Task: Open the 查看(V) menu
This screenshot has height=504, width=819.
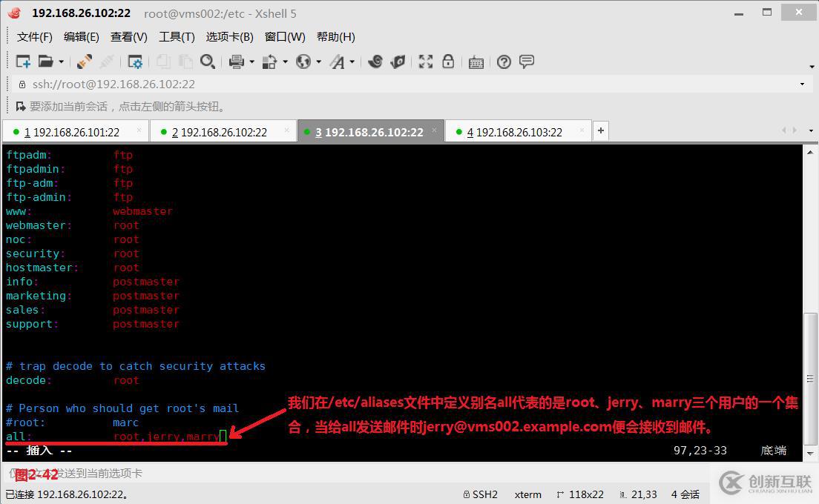Action: (x=129, y=36)
